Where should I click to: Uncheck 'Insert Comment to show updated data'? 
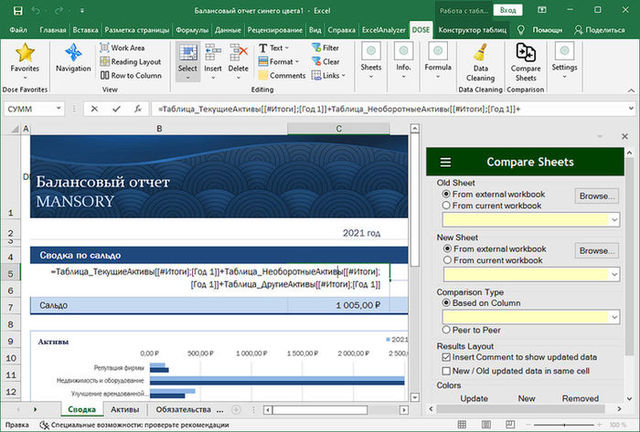pos(445,357)
